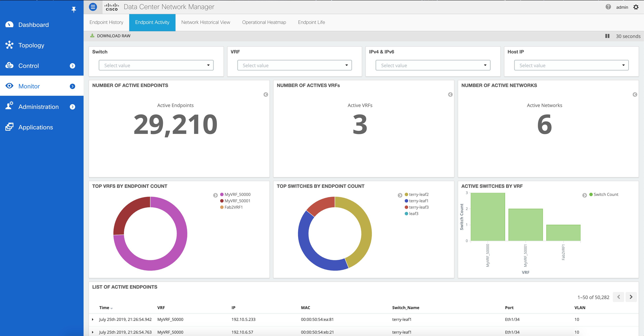Switch to Endpoint History tab
Viewport: 644px width, 336px height.
[106, 22]
